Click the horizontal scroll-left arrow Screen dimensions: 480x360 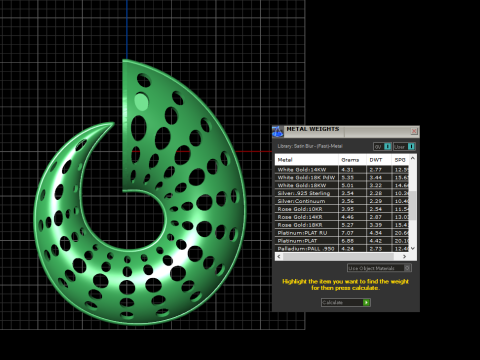tap(279, 256)
